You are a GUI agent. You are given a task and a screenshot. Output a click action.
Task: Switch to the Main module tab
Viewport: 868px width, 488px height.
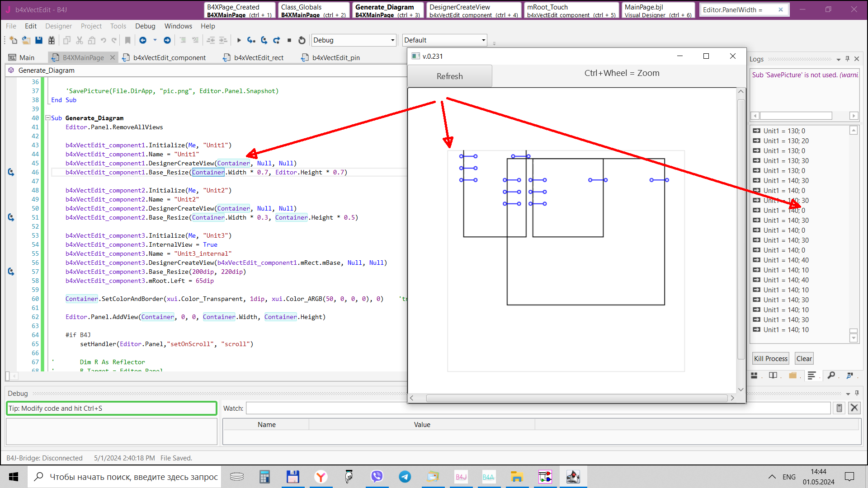22,58
